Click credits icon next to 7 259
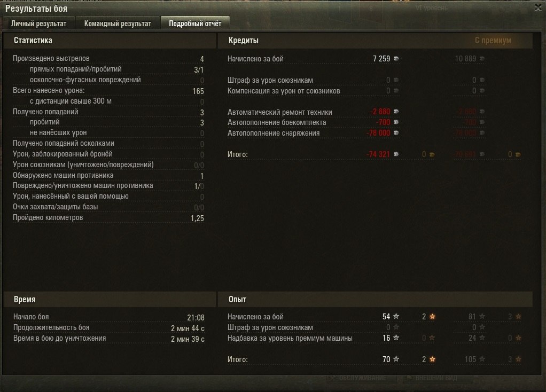The width and height of the screenshot is (546, 392). [396, 59]
